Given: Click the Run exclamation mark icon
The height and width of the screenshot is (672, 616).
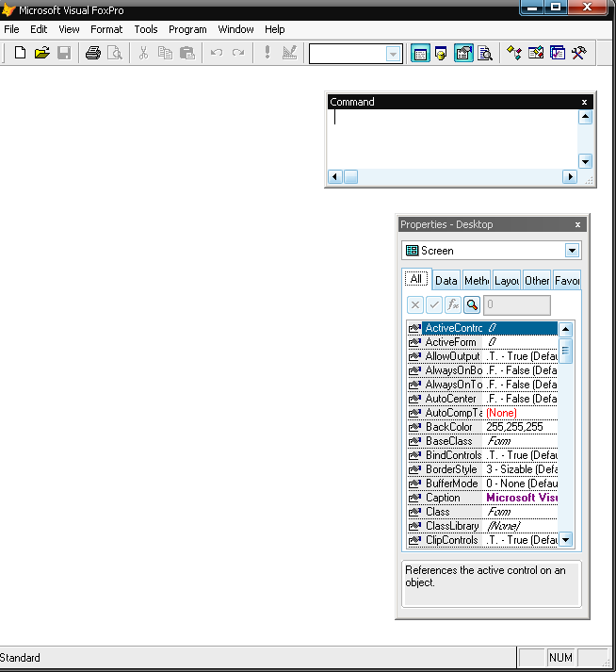Looking at the screenshot, I should (267, 53).
